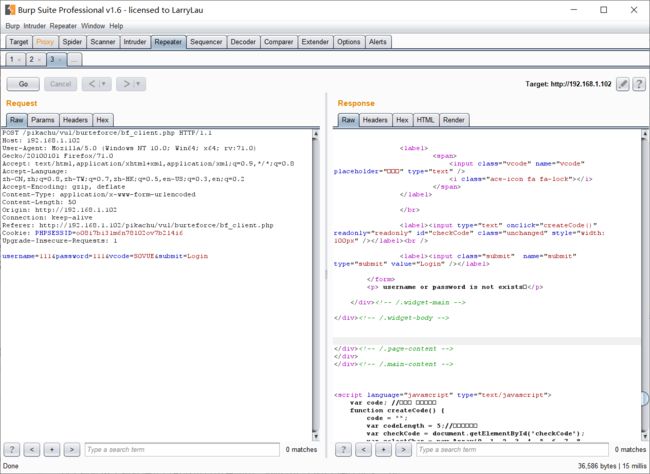Show response HTML view

(425, 120)
